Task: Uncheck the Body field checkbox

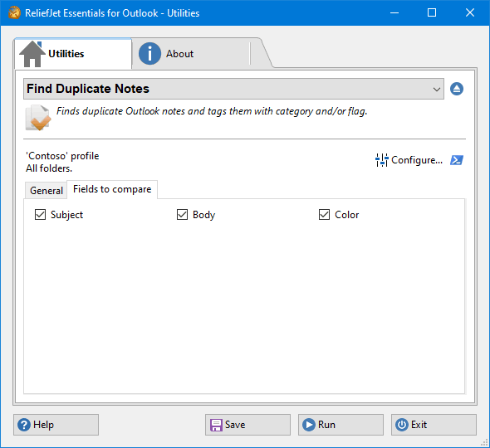Action: pyautogui.click(x=182, y=215)
